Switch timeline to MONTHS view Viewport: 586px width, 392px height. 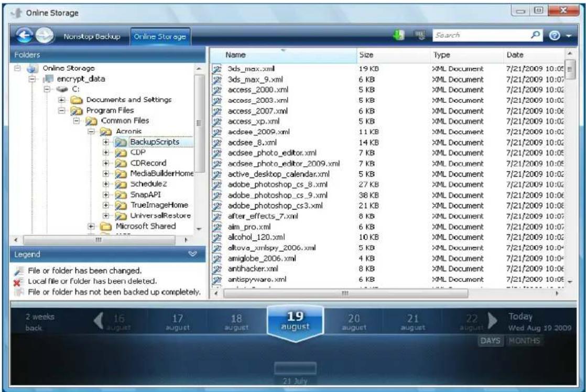[524, 341]
